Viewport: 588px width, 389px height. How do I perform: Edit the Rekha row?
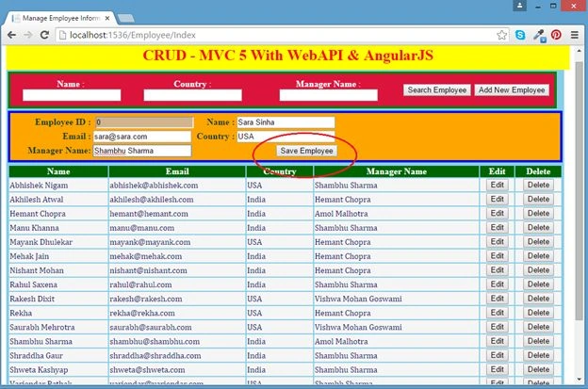[x=498, y=314]
